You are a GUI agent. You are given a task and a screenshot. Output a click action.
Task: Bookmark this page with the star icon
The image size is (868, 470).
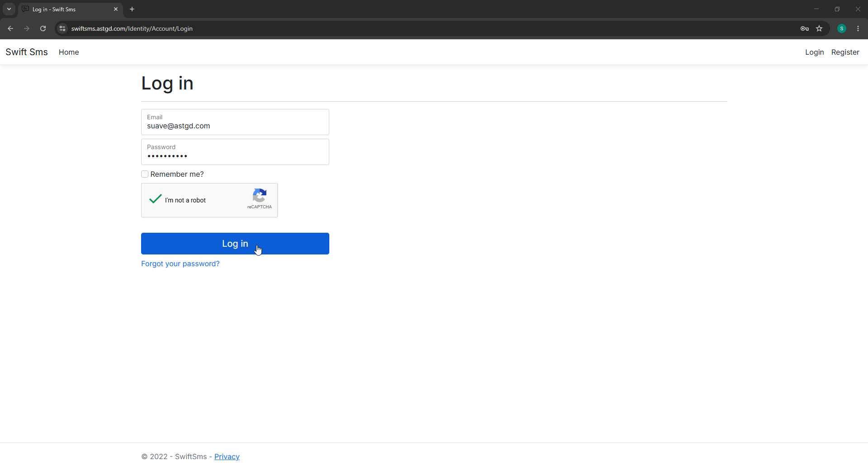pos(819,28)
